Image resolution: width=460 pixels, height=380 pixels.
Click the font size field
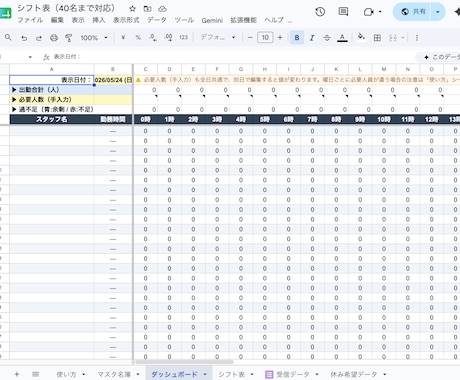265,38
